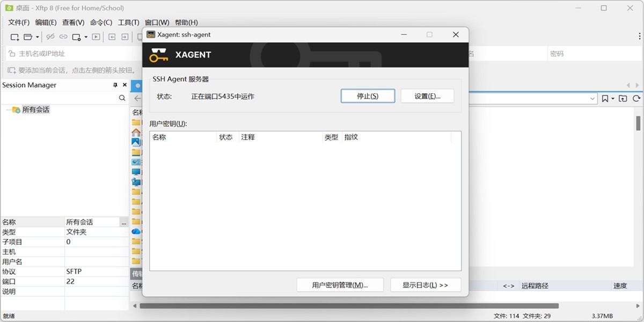
Task: Toggle the pin on the Session Manager panel
Action: (115, 85)
